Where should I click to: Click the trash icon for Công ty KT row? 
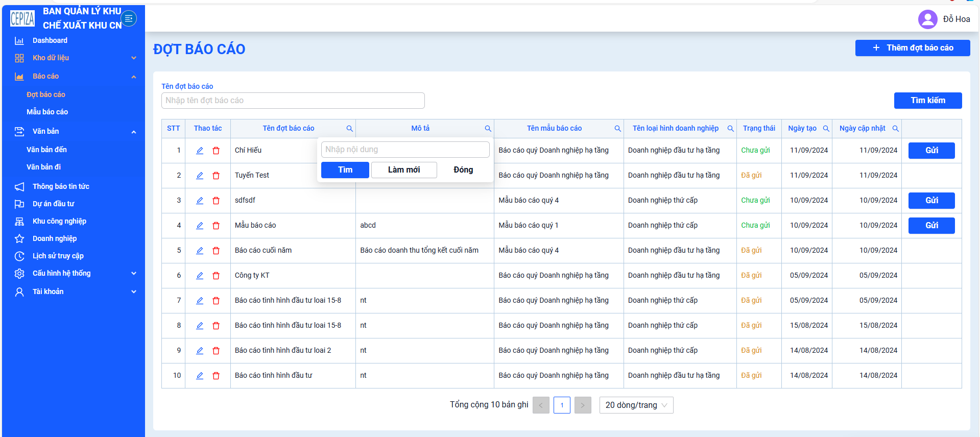[216, 276]
